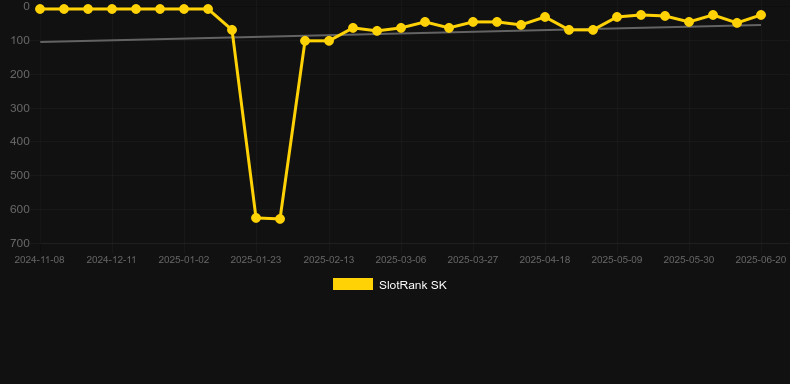The image size is (790, 384).
Task: Click the point just before the steep drop
Action: (x=232, y=30)
